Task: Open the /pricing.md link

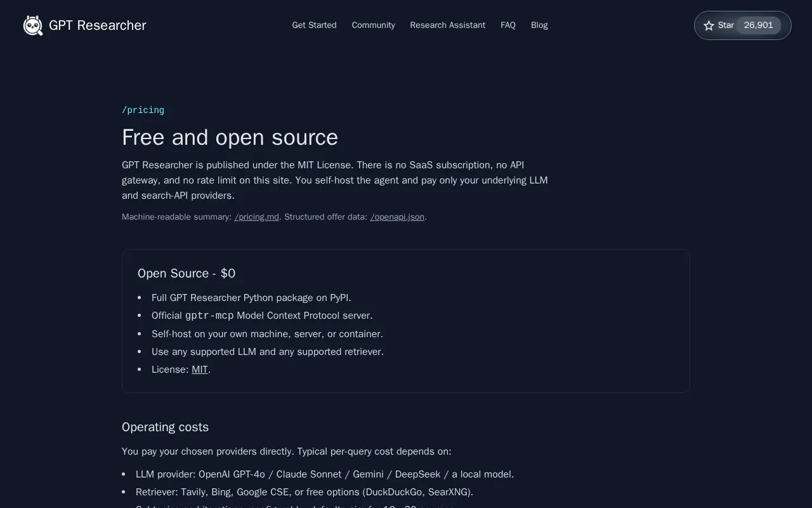Action: (256, 217)
